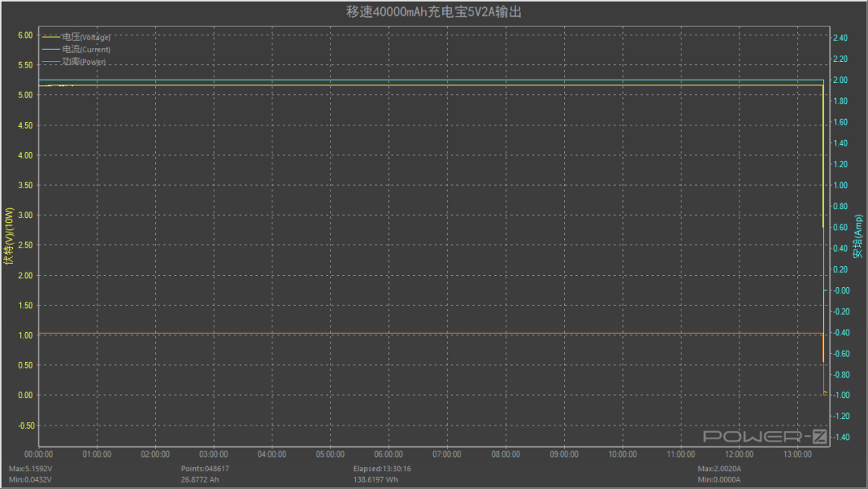
Task: Click the 1.80 current axis label
Action: pos(841,101)
